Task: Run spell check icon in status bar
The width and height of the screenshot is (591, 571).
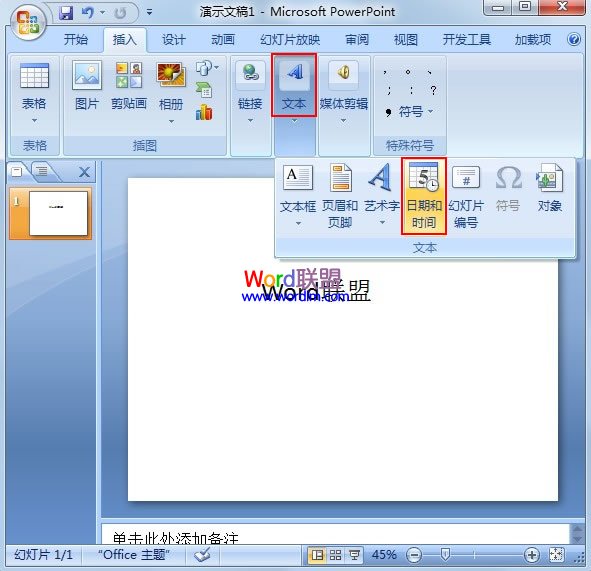Action: (x=202, y=555)
